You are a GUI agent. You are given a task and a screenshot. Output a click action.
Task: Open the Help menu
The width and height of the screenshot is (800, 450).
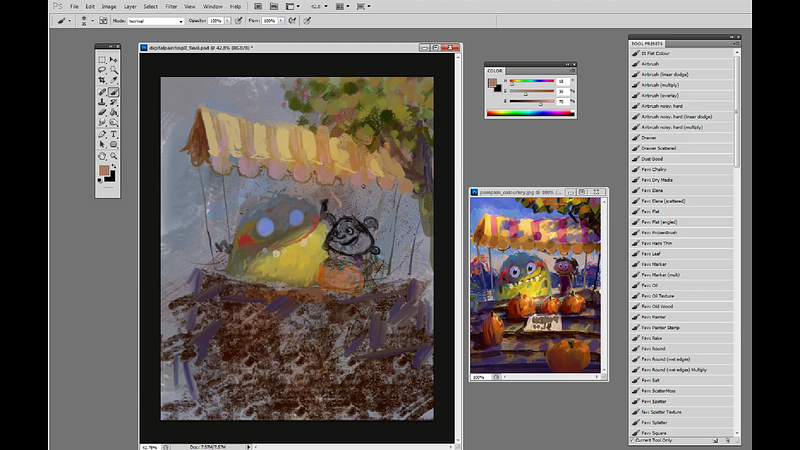235,7
